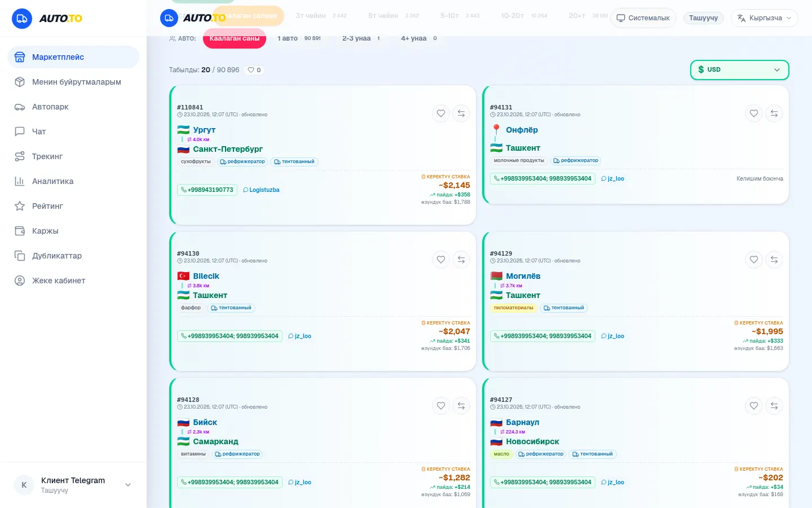Click the swap arrows icon on order #110841
This screenshot has height=508, width=812.
(x=461, y=113)
